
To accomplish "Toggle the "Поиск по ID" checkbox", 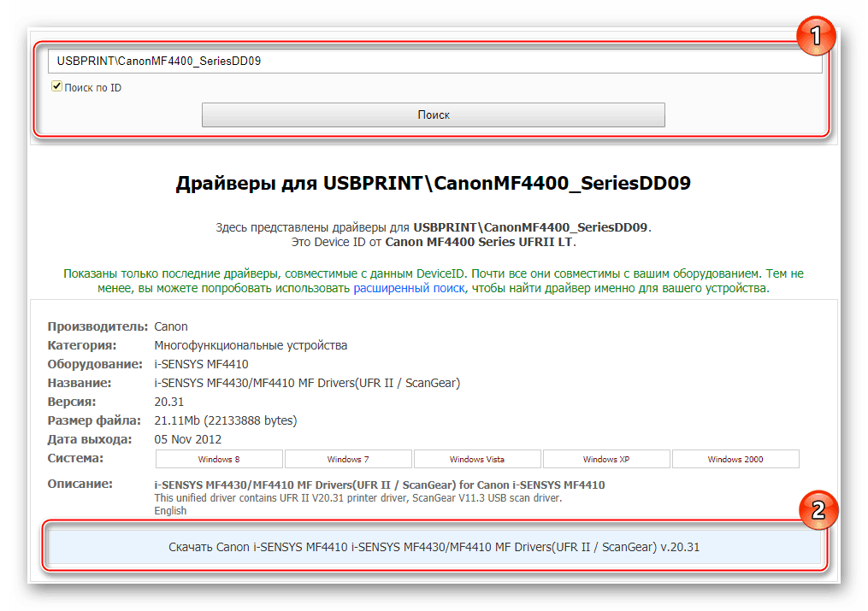I will (x=57, y=86).
